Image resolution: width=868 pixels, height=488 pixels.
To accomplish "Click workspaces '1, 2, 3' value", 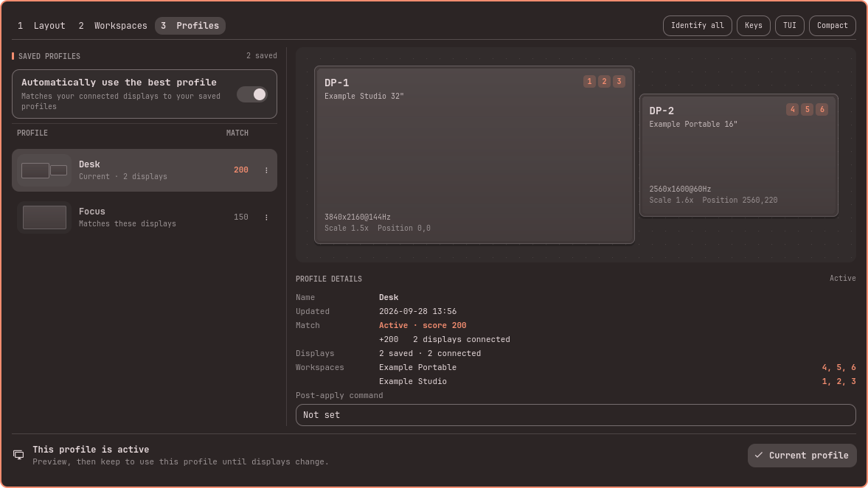I will click(x=839, y=381).
